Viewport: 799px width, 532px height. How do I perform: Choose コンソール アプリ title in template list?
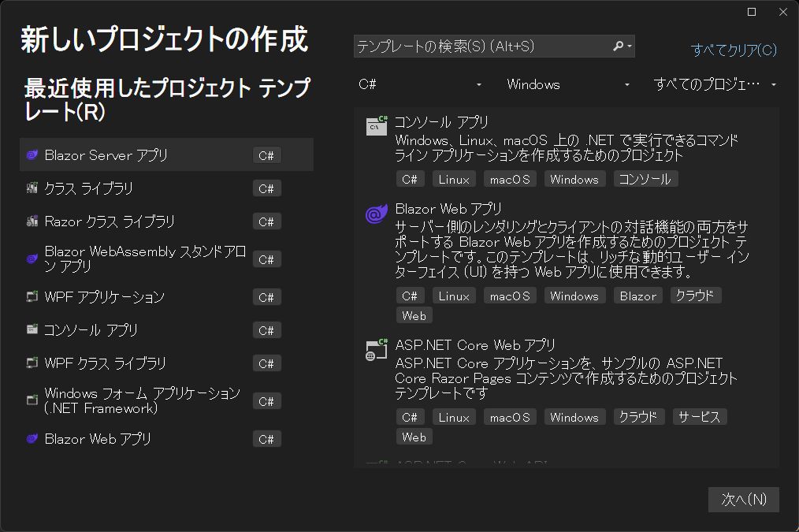441,122
